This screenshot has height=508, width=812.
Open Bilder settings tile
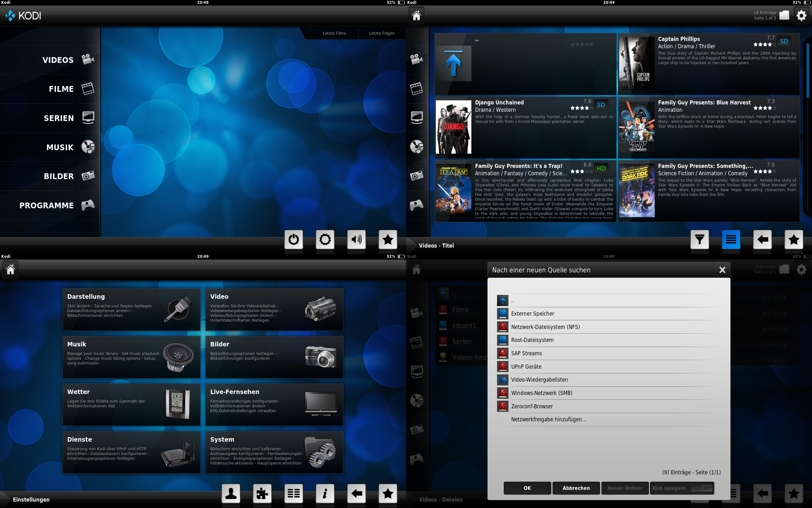(274, 357)
